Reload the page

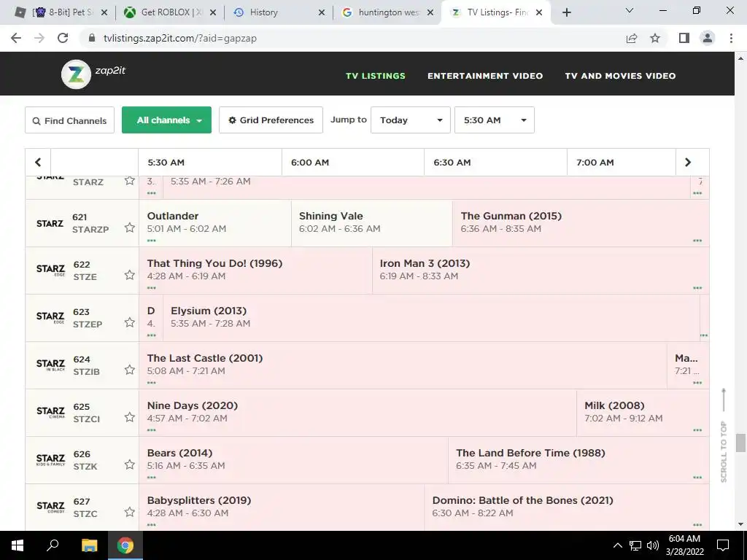(63, 38)
